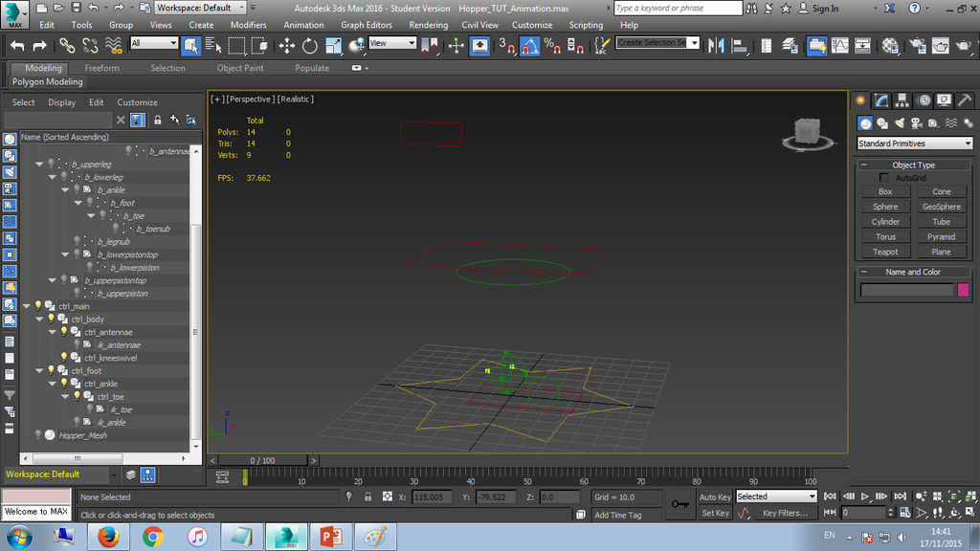980x551 pixels.
Task: Open the key filter Selected dropdown
Action: (776, 496)
